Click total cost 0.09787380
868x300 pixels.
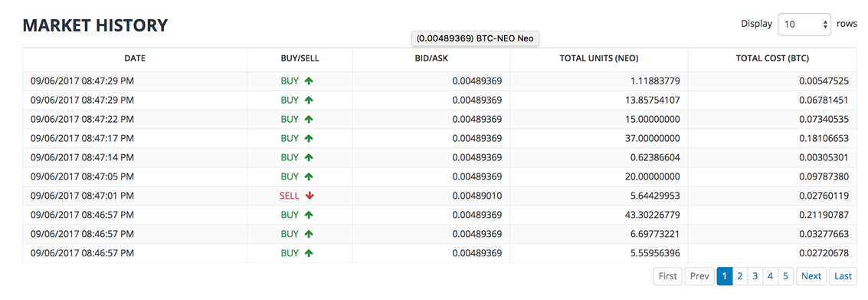(x=824, y=176)
